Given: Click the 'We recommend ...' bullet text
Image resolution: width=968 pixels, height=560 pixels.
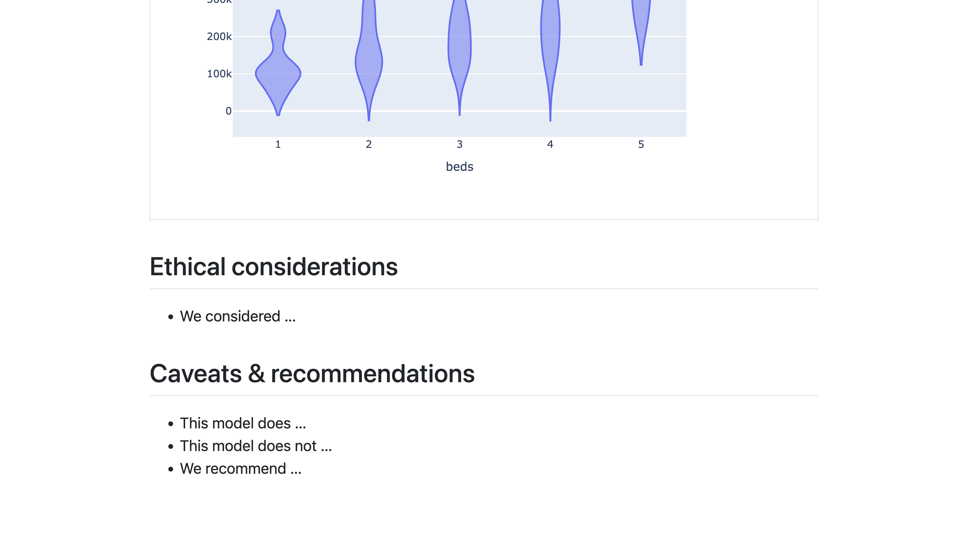Looking at the screenshot, I should click(241, 469).
